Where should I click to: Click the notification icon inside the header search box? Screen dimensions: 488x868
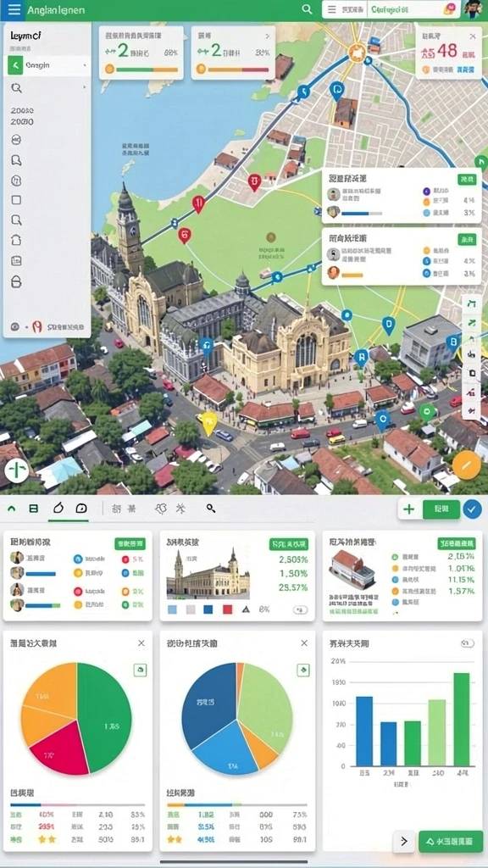click(449, 8)
